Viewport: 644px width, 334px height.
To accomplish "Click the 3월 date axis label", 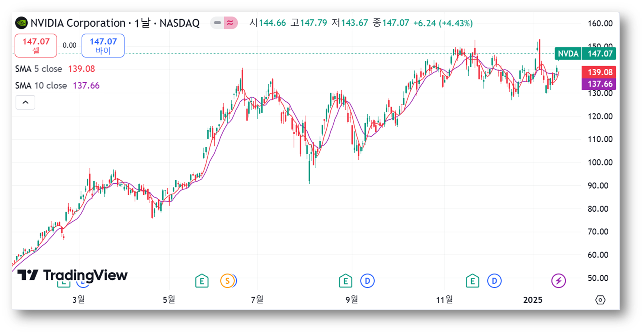I will click(x=79, y=299).
